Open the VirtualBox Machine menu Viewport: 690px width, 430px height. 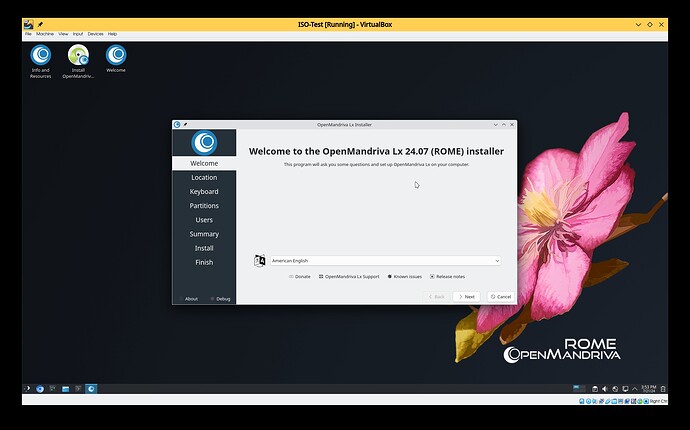pyautogui.click(x=45, y=34)
